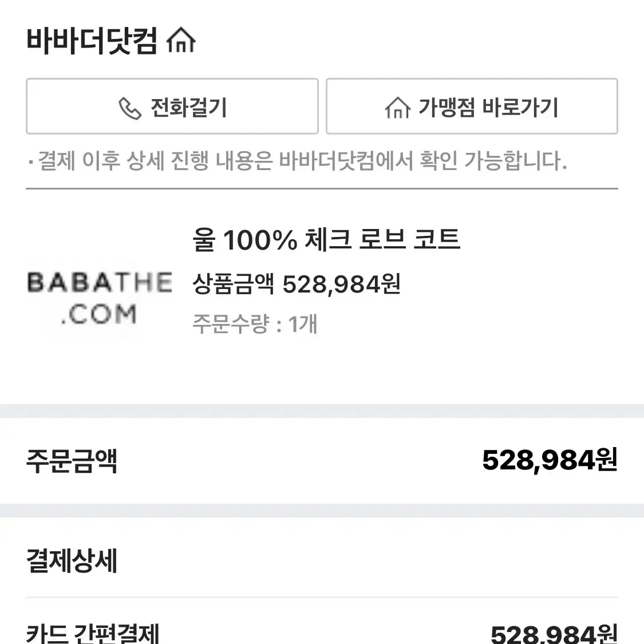644x644 pixels.
Task: Click the notice text about 결제 이후 상세 진행
Action: pos(298,161)
